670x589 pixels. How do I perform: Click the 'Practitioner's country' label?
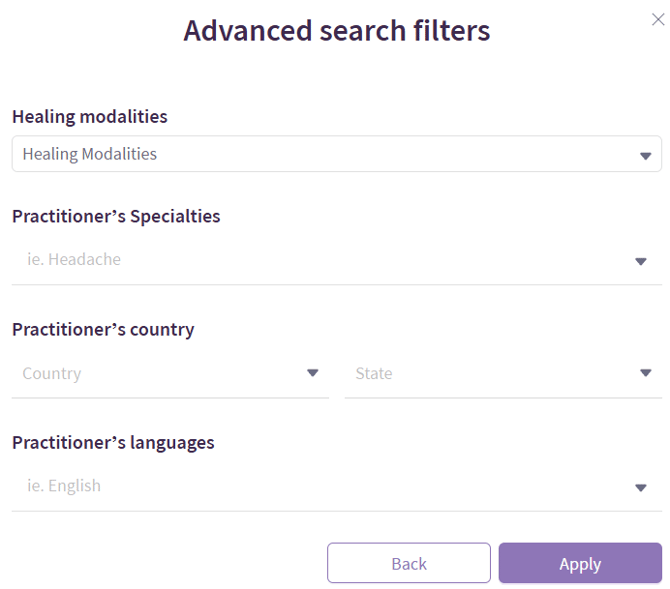[103, 329]
